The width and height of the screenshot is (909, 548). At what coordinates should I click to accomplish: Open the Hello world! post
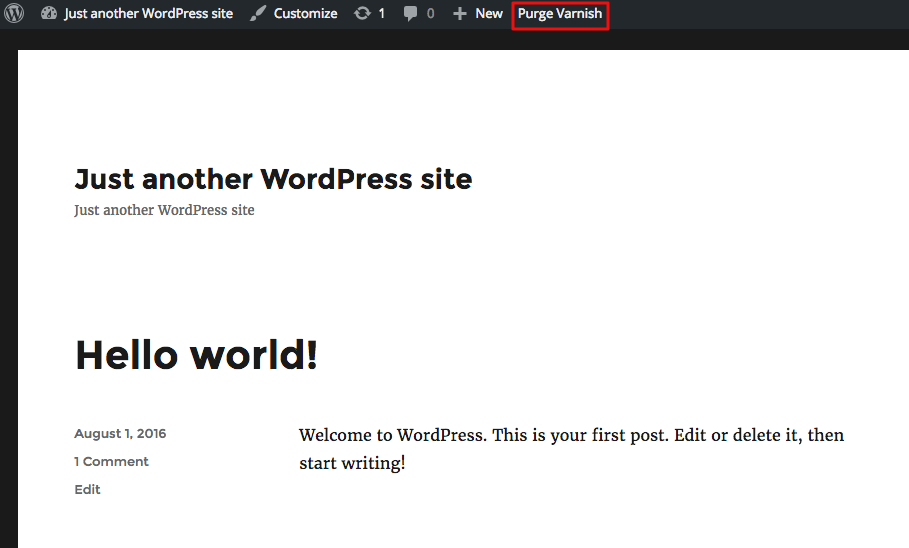coord(196,355)
